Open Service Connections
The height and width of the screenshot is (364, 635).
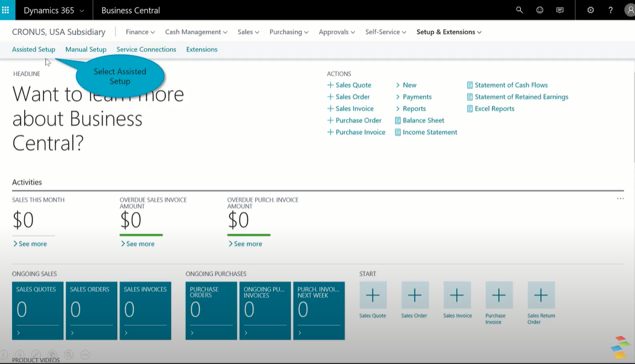[146, 49]
